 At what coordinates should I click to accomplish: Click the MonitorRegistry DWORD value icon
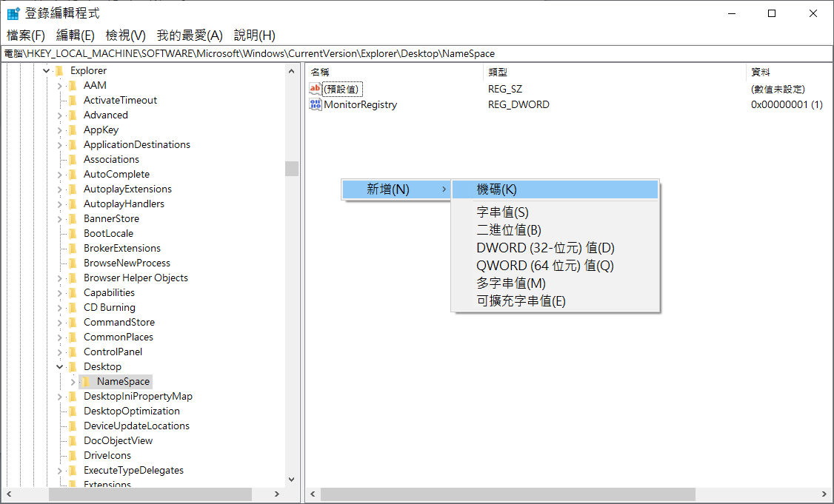click(x=316, y=104)
